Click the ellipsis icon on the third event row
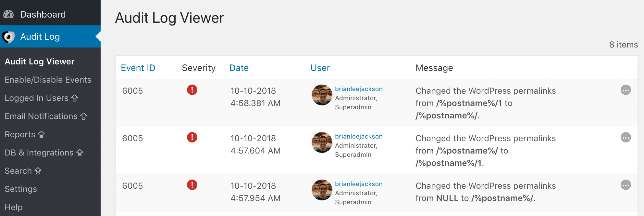This screenshot has height=216, width=644. tap(626, 185)
